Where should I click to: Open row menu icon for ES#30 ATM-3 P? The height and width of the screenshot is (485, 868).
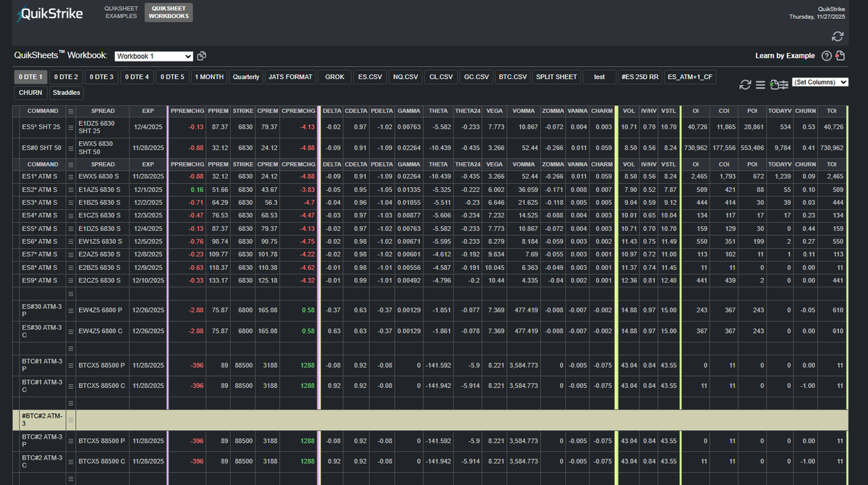click(71, 311)
